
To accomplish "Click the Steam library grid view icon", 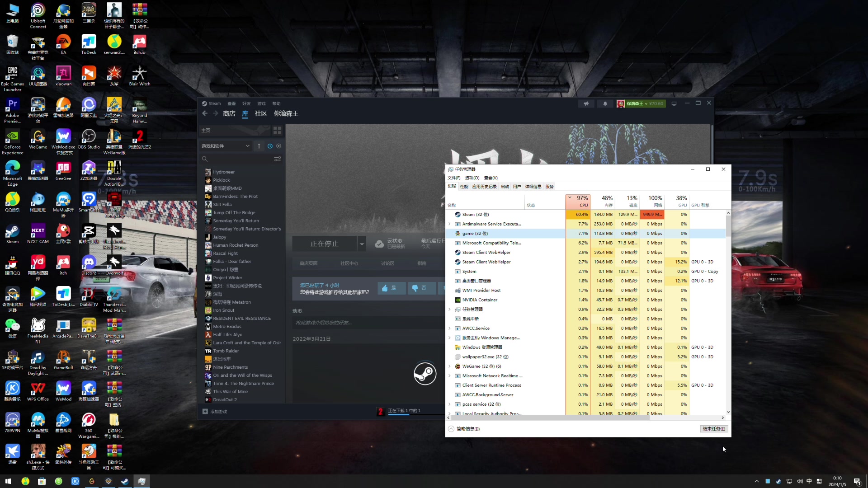I will tap(277, 131).
